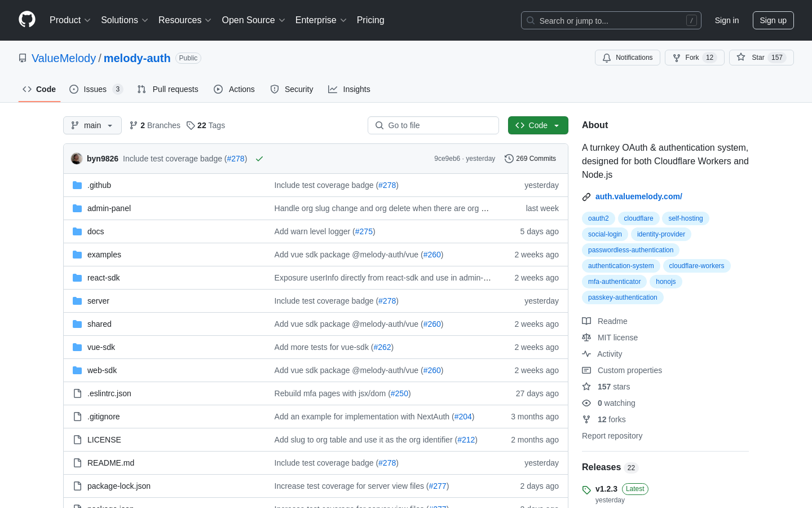This screenshot has height=508, width=812.
Task: Open commit hash 9ce9eb6
Action: [447, 159]
